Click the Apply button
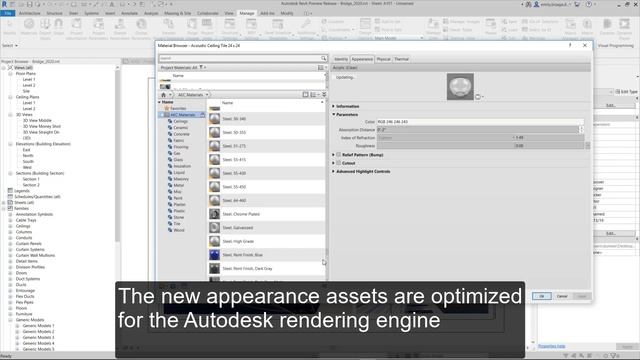640x360 pixels. [x=582, y=296]
